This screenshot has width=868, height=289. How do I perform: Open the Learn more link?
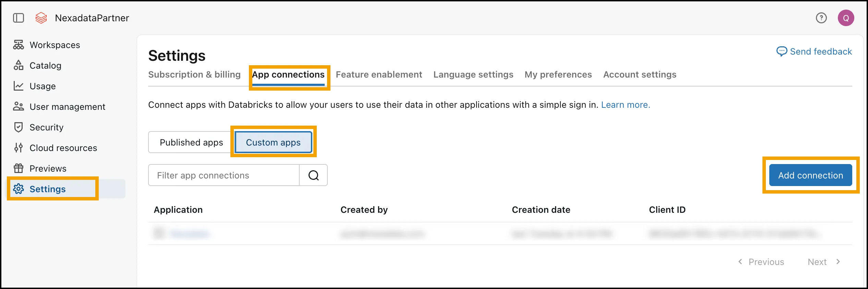tap(626, 105)
